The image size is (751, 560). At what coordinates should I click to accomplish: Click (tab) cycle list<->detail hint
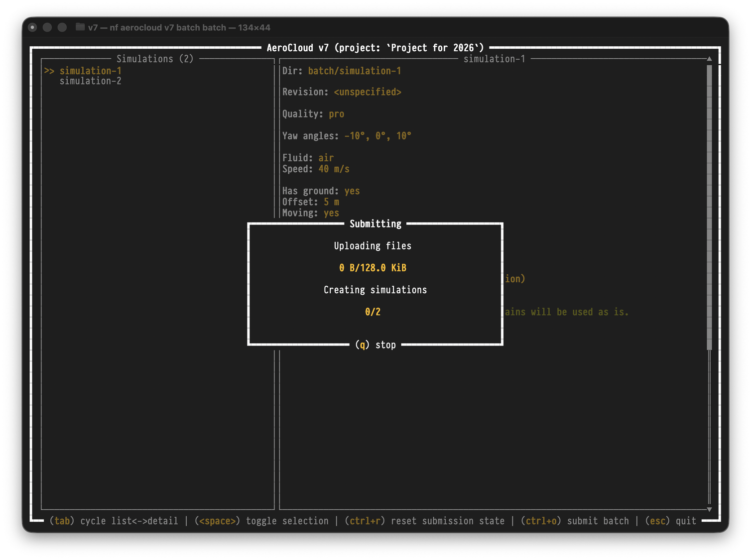[114, 521]
